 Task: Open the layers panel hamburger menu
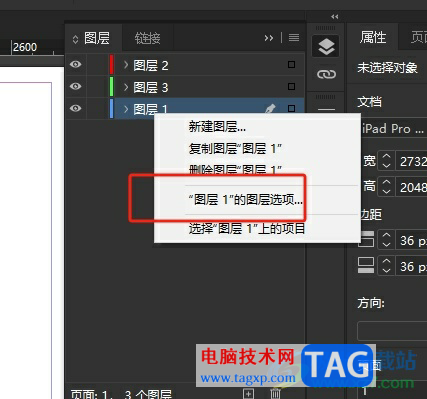coord(294,38)
